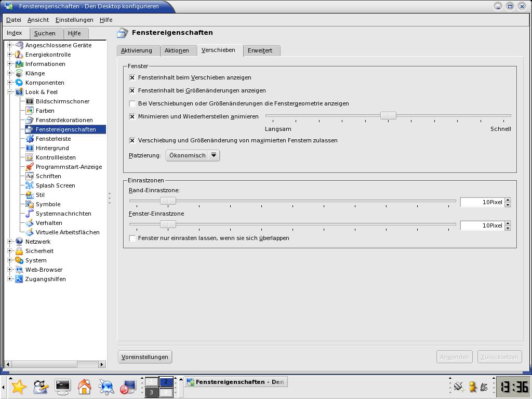Uncheck Verschiebung von maximierten Fenstern zulassen

(132, 140)
